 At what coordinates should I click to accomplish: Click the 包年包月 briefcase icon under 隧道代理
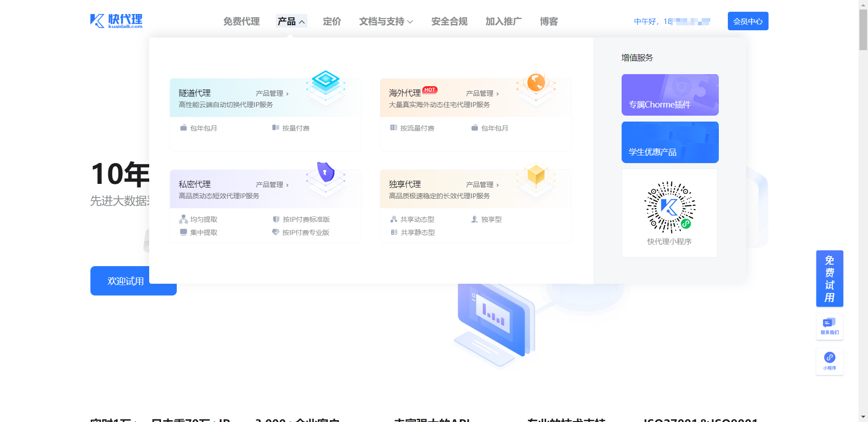(x=184, y=128)
